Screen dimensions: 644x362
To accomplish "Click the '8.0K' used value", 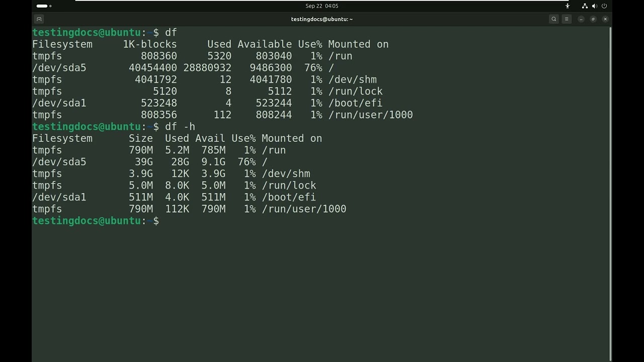I will pos(177,186).
